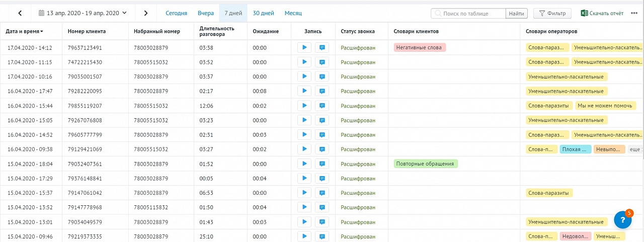Play recording for call 15.04.2020 - 13:52
Viewport: 644px width, 242px height.
point(304,207)
